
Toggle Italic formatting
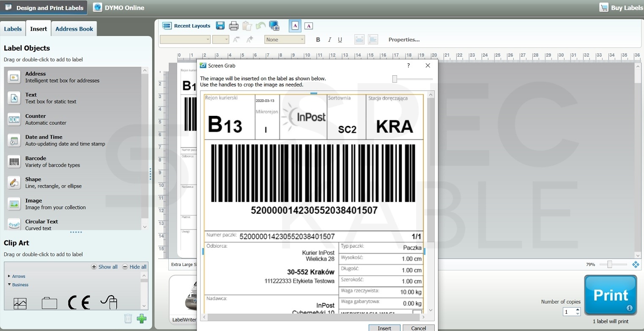(x=329, y=40)
